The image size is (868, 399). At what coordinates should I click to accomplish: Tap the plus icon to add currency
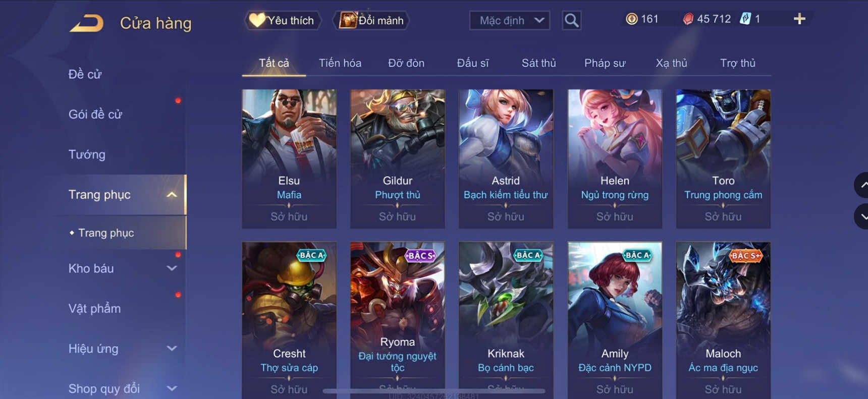(799, 19)
